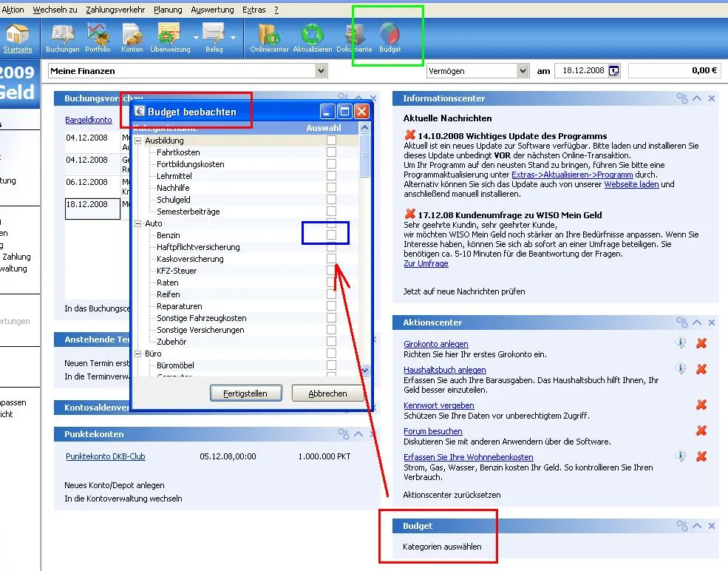728x571 pixels.
Task: Delete the Girokonto anlegen action with red X
Action: tap(701, 343)
